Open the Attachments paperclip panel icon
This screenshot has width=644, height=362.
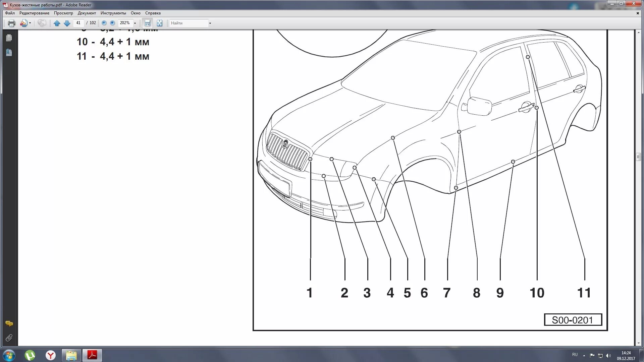[9, 338]
